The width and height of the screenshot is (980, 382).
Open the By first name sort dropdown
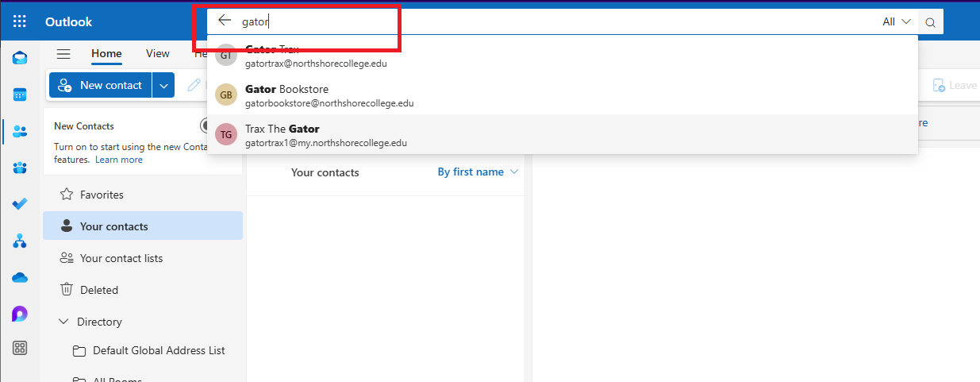click(478, 172)
